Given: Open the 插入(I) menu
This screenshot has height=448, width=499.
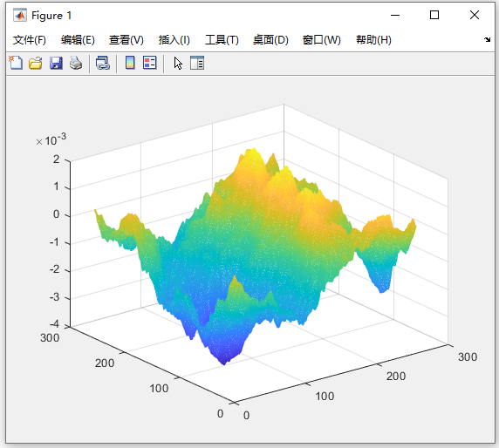Looking at the screenshot, I should (x=174, y=40).
